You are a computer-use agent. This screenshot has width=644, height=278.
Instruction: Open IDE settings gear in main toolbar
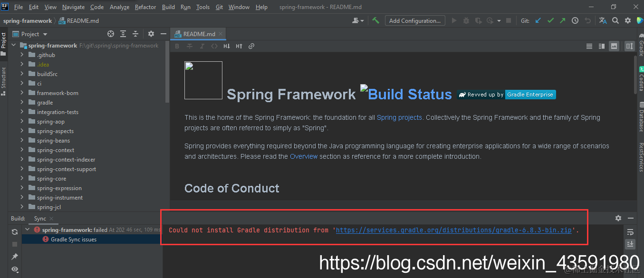tap(628, 20)
